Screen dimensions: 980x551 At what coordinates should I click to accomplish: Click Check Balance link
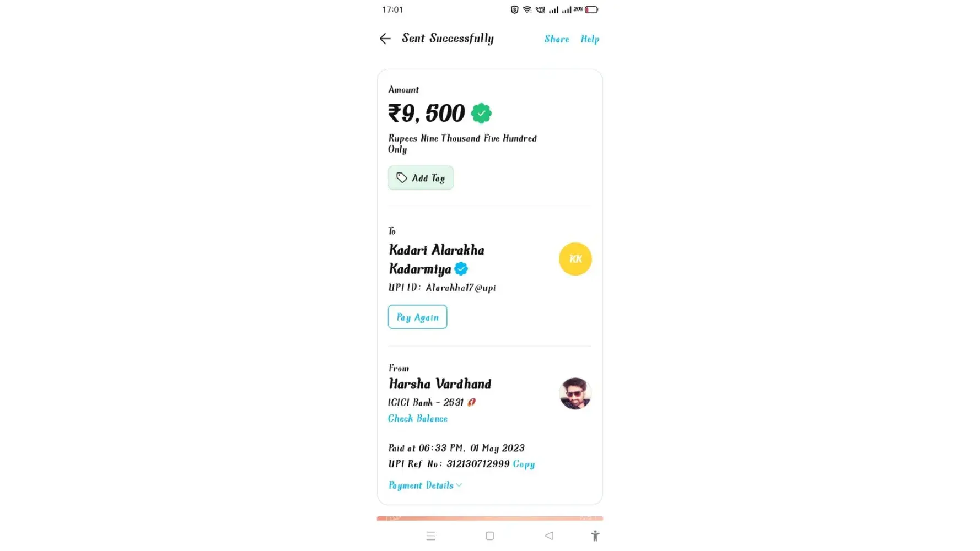click(417, 419)
